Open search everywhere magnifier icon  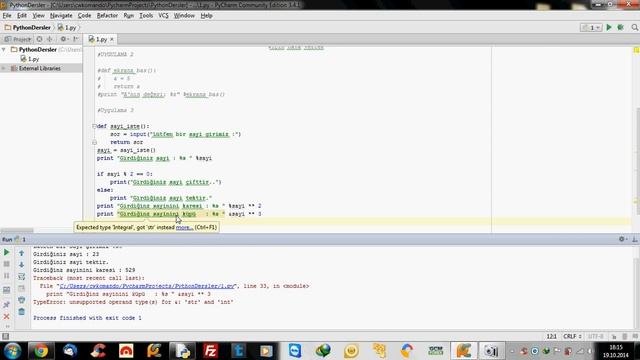(635, 27)
